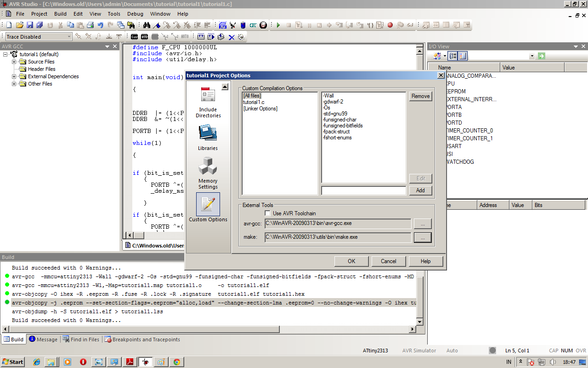Switch to Breakpoints and Tracepoints tab

142,339
